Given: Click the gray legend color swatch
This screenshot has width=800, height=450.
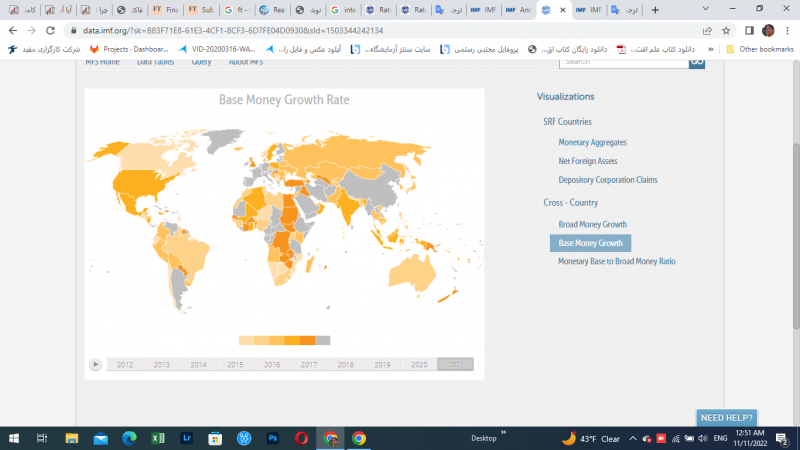Looking at the screenshot, I should tap(323, 340).
